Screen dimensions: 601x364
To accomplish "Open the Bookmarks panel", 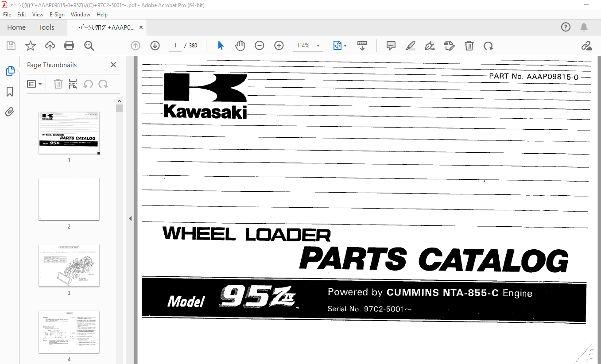I will tap(10, 92).
